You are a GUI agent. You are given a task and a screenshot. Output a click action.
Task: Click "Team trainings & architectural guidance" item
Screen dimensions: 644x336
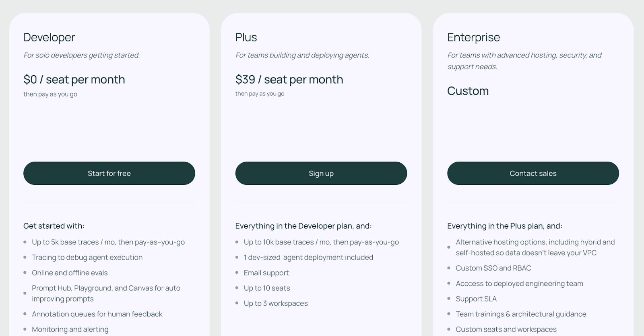coord(521,314)
